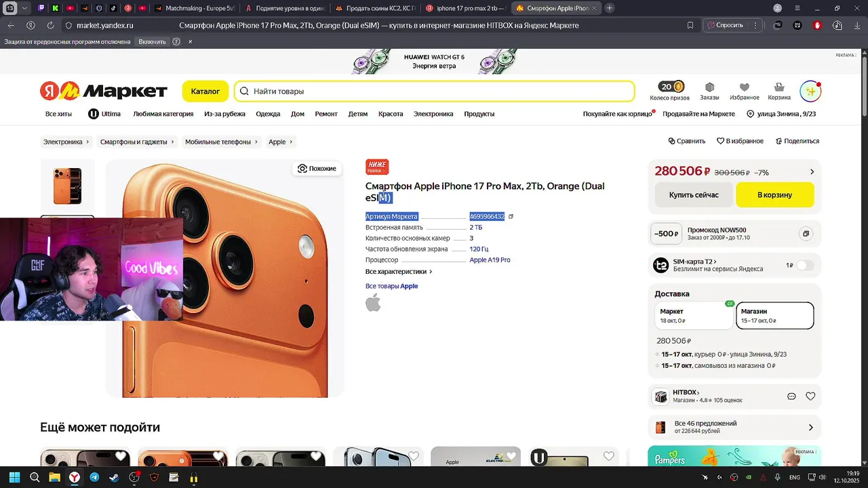Click the 120 Гц value link

[479, 249]
